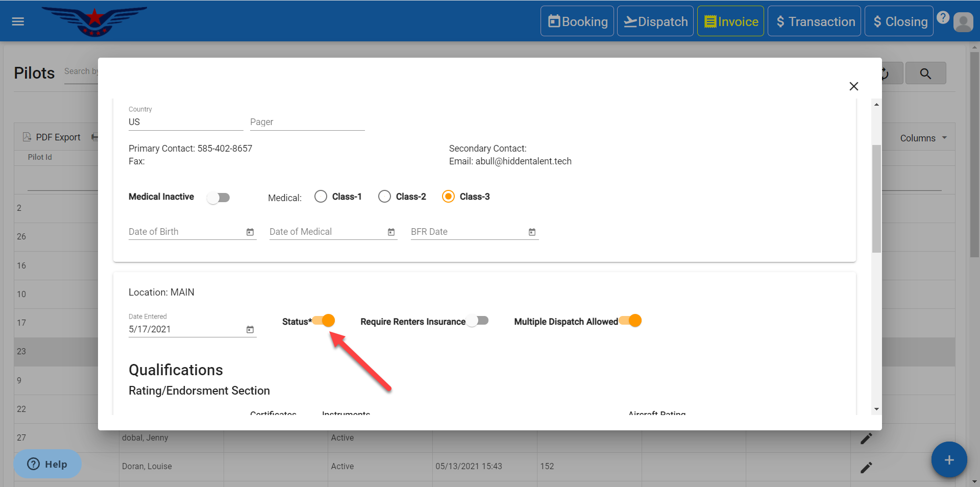Toggle the Medical Inactive switch
Image resolution: width=980 pixels, height=487 pixels.
click(x=218, y=198)
